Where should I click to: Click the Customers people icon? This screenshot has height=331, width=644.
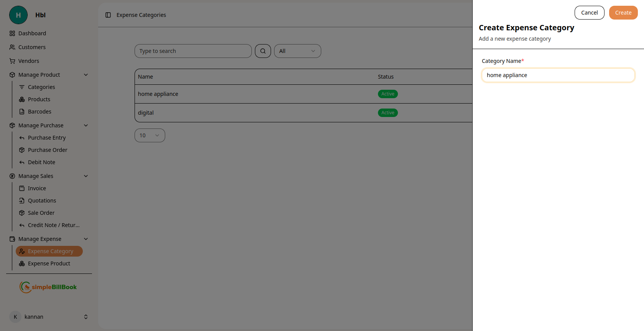coord(12,47)
